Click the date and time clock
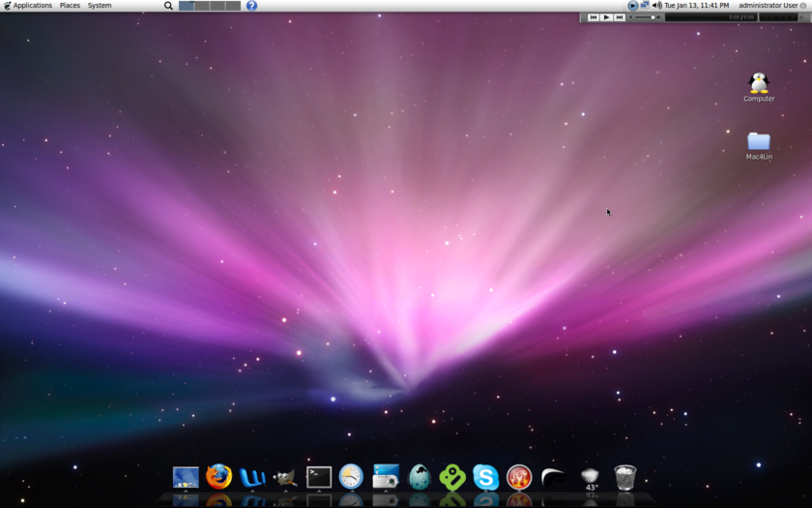 click(697, 5)
